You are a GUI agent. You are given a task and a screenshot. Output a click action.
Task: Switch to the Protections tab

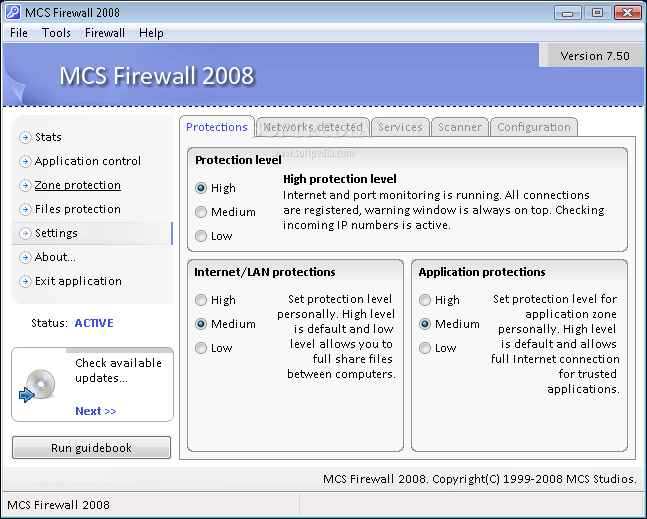pos(217,127)
